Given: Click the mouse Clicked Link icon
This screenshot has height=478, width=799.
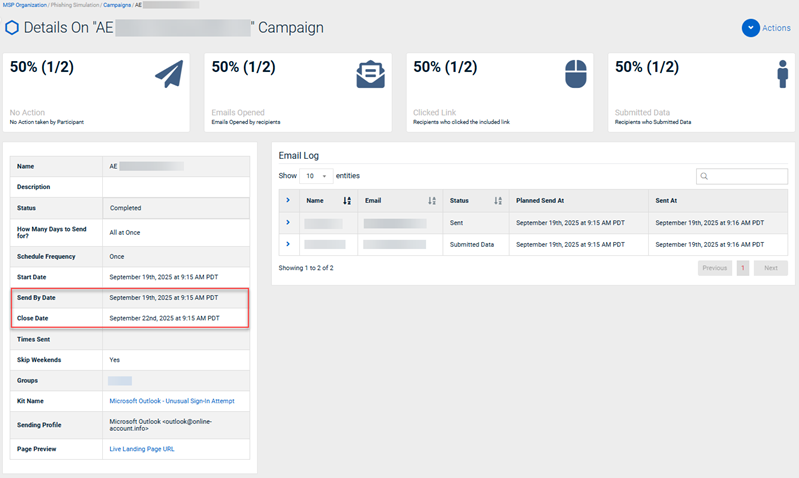Looking at the screenshot, I should (573, 75).
